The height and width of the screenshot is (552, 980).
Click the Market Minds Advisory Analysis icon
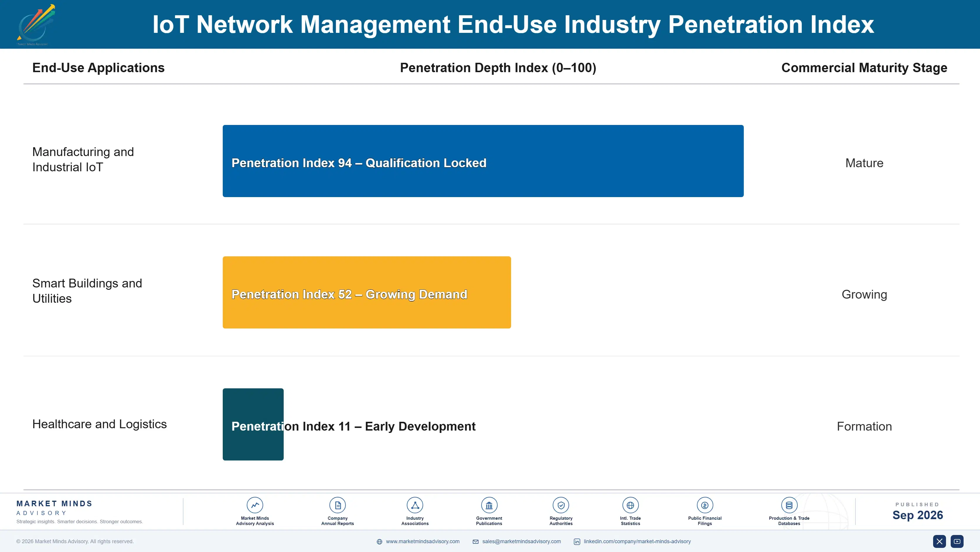(x=255, y=505)
